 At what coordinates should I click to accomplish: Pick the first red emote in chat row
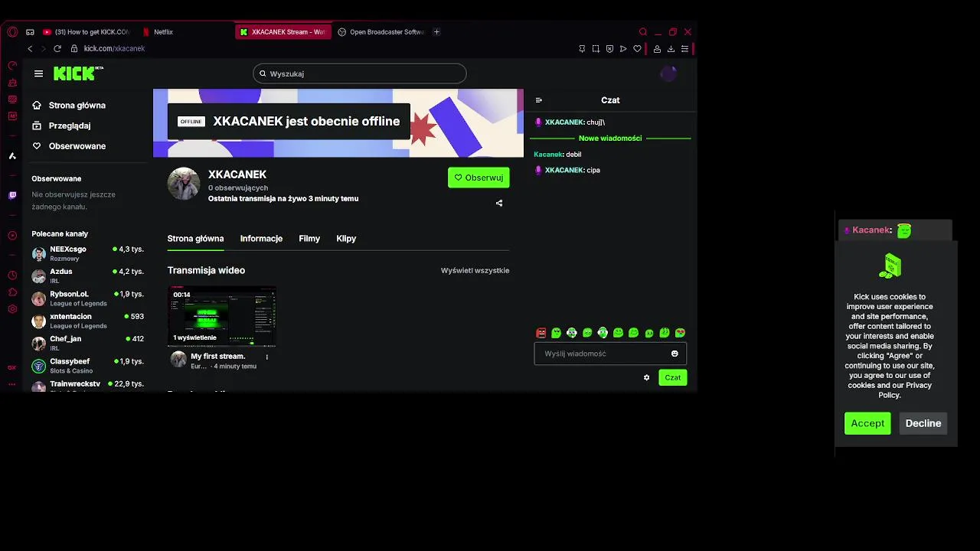coord(541,333)
